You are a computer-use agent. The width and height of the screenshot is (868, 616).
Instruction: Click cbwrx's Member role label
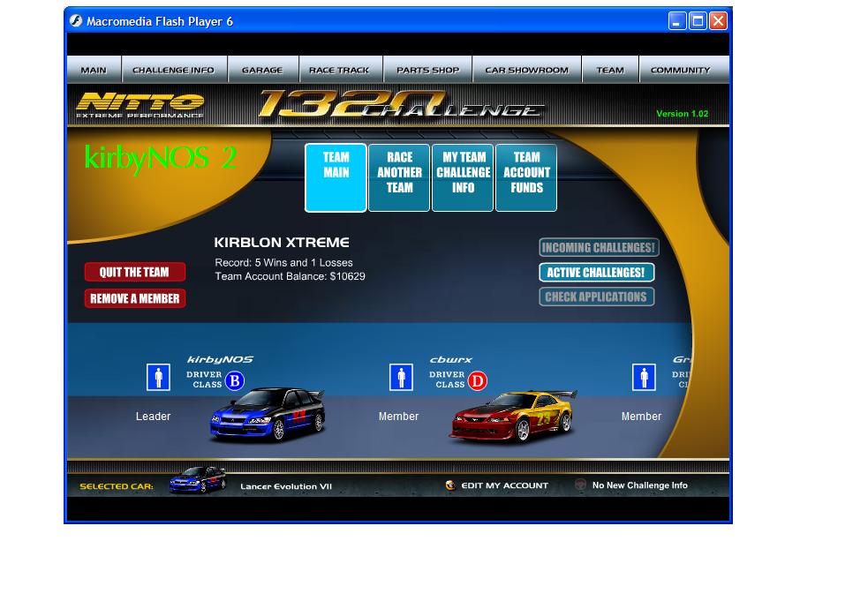point(398,417)
